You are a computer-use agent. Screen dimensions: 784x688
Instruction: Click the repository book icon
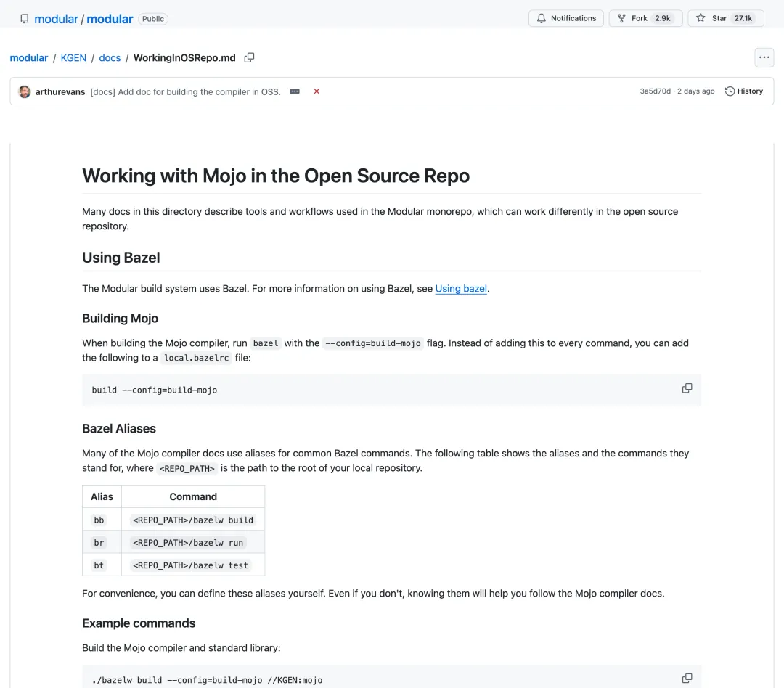tap(24, 19)
